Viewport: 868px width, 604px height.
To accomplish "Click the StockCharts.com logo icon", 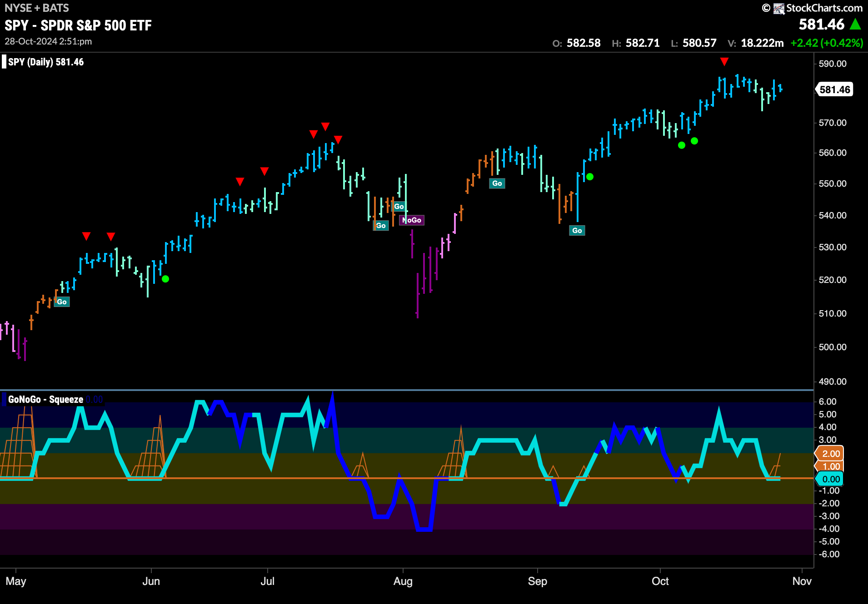I will [779, 9].
